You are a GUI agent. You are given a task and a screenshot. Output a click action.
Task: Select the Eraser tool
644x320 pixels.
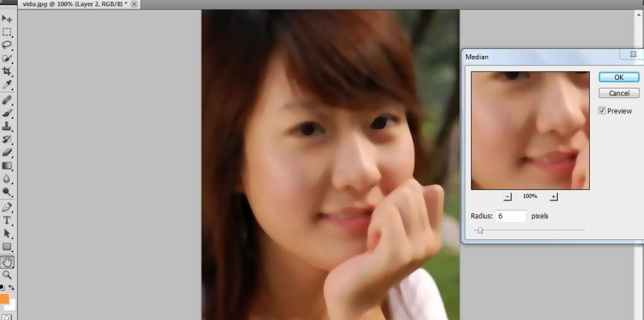pyautogui.click(x=7, y=152)
